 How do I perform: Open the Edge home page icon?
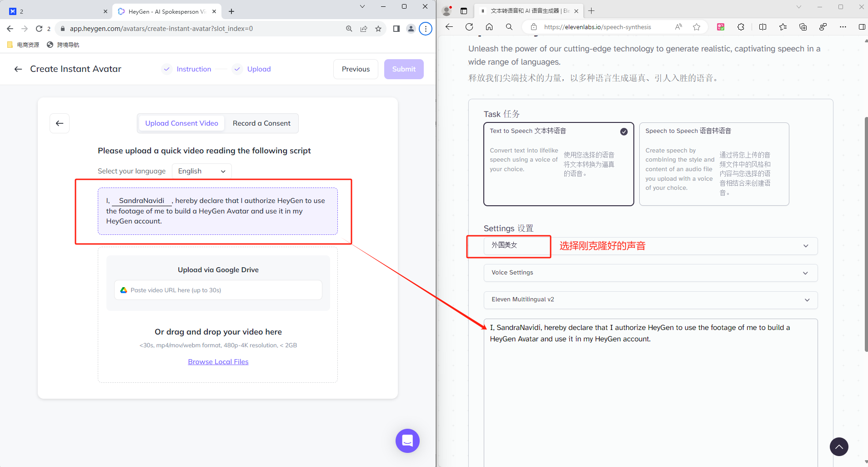coord(489,27)
